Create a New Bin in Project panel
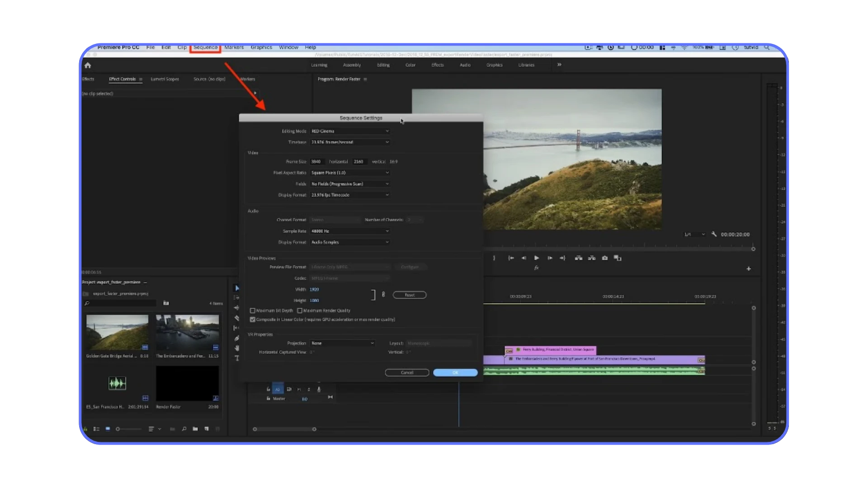 (x=195, y=429)
